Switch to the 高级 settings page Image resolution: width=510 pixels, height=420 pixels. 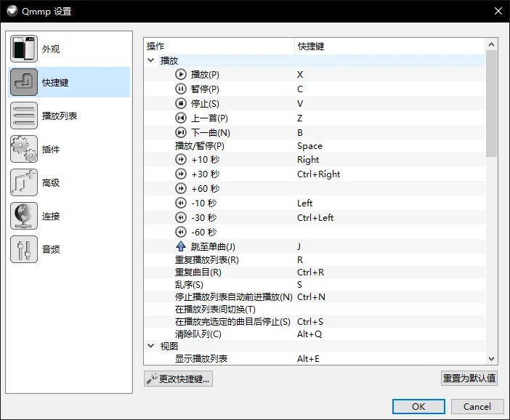69,182
